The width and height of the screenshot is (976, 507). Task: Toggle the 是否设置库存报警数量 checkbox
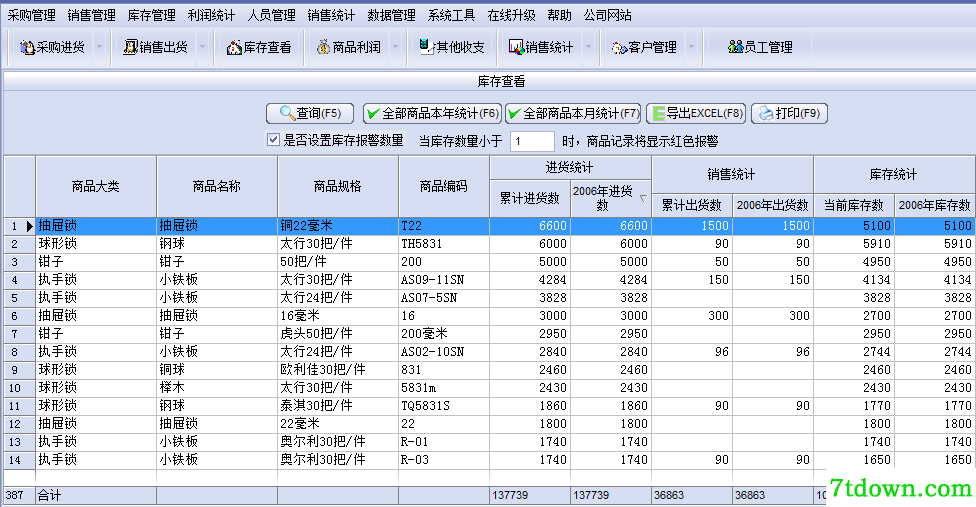tap(273, 140)
